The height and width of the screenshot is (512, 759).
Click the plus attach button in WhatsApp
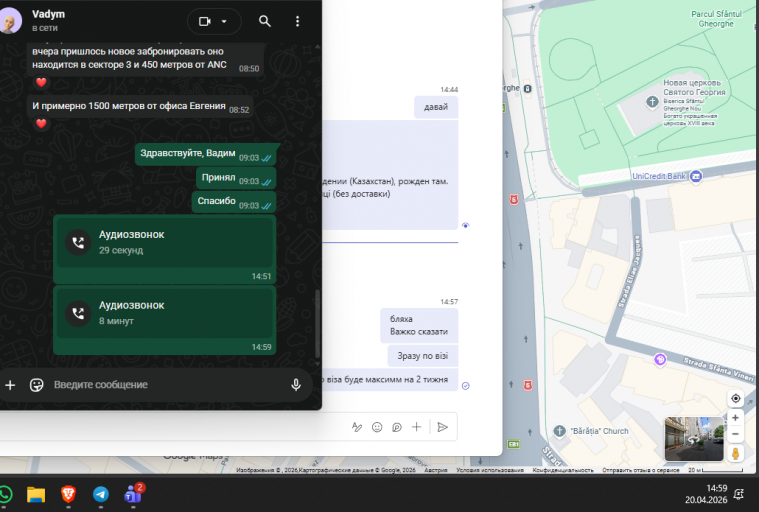10,385
